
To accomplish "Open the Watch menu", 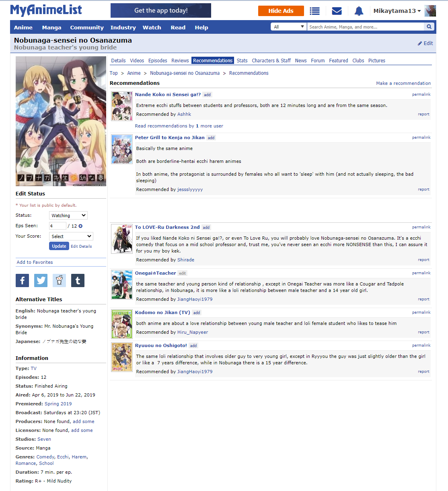I will 152,27.
